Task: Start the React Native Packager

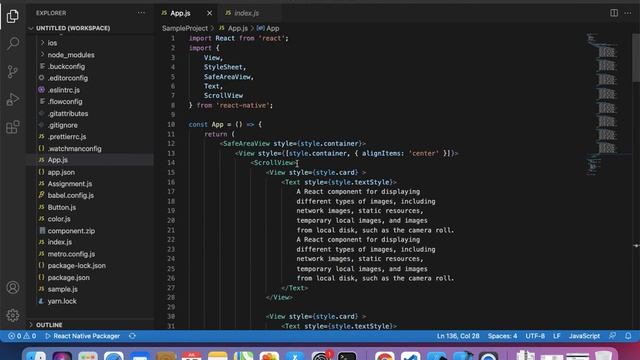Action: (x=82, y=336)
